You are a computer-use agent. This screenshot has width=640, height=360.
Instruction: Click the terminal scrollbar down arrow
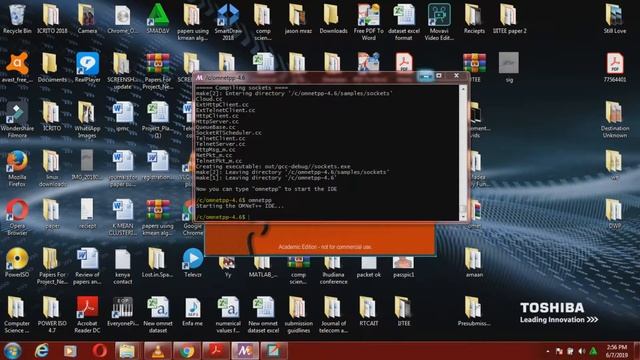[463, 217]
